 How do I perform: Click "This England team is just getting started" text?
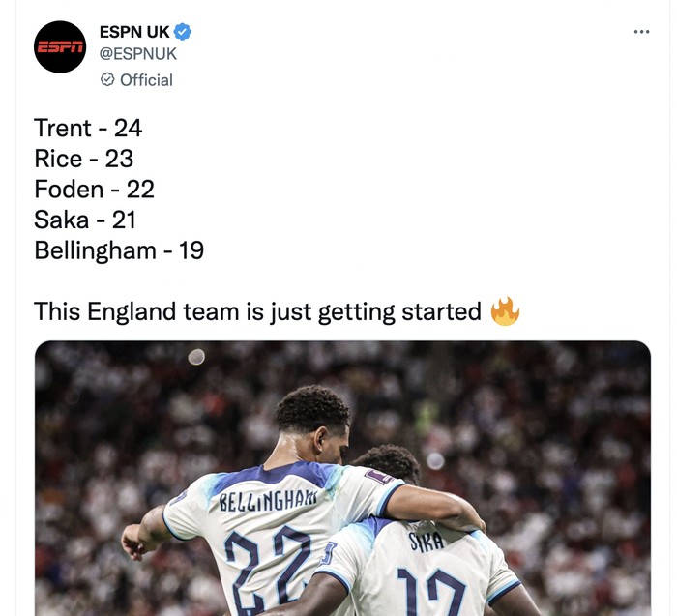pos(257,311)
